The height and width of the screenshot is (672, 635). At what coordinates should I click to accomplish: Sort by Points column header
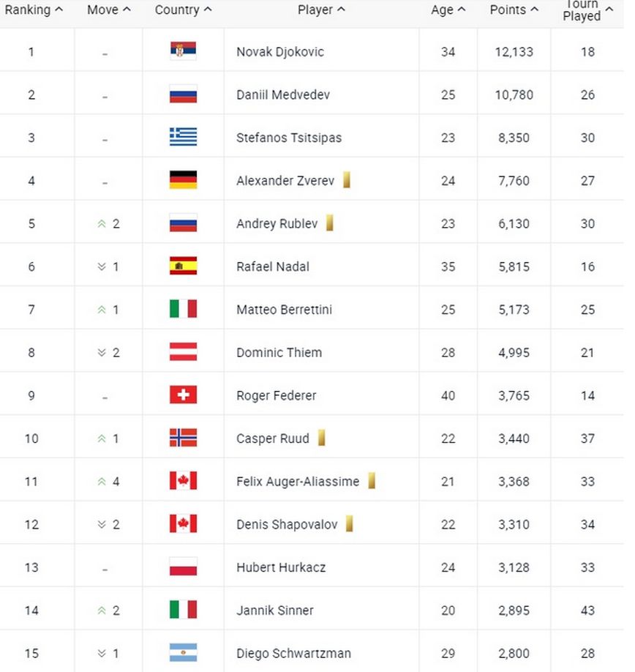[514, 10]
